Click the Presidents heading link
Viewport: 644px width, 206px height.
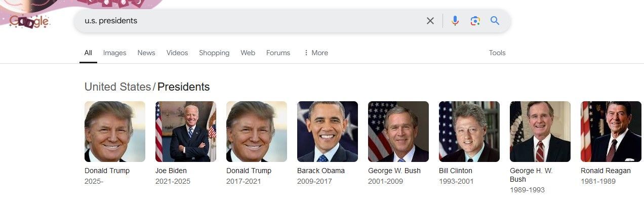coord(183,87)
